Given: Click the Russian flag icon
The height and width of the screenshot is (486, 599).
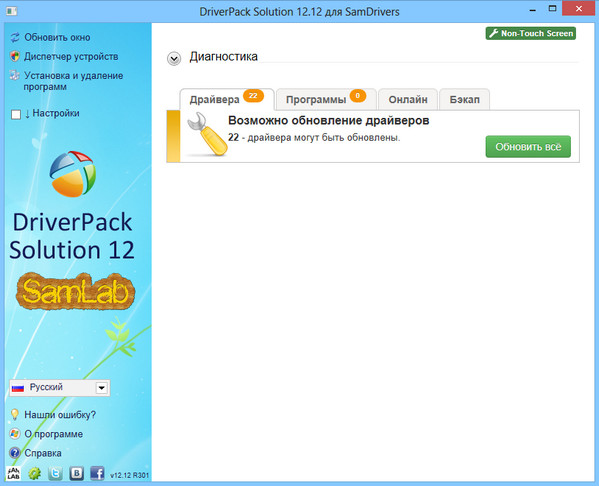Looking at the screenshot, I should 18,388.
